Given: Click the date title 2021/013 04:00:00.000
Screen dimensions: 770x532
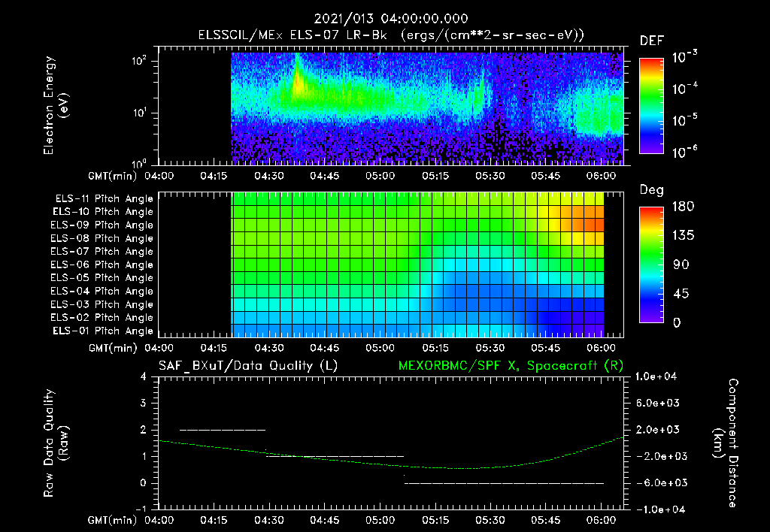Looking at the screenshot, I should (391, 19).
